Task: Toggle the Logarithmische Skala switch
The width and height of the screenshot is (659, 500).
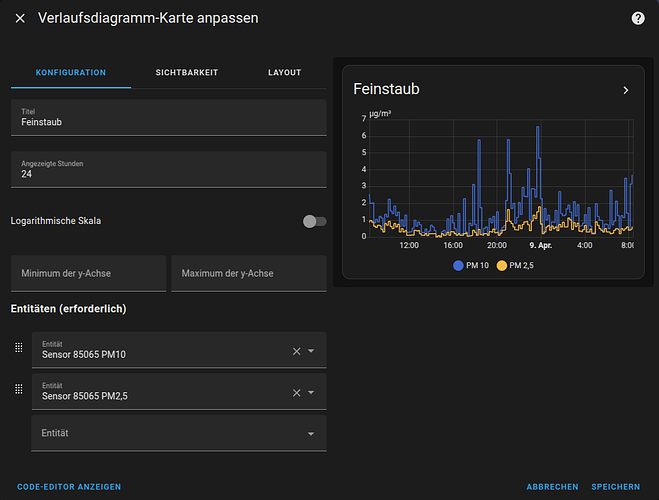Action: point(314,221)
